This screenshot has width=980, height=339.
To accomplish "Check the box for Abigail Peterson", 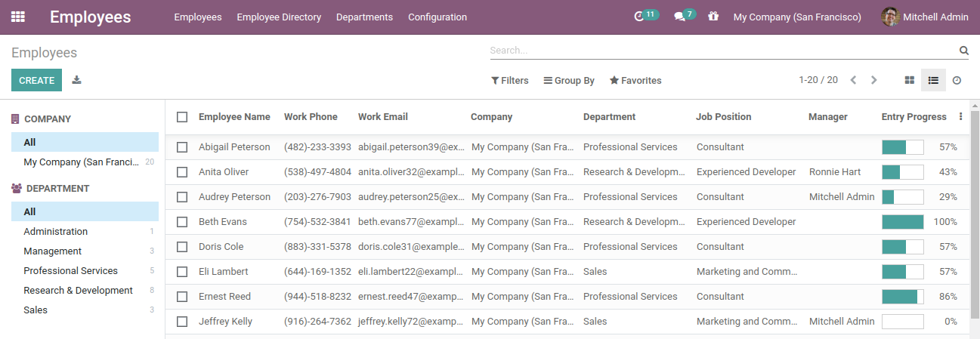I will (x=182, y=147).
